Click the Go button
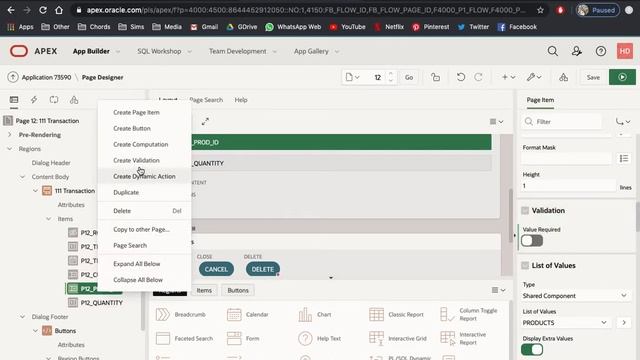Viewport: 640px width, 360px height. coord(409,77)
